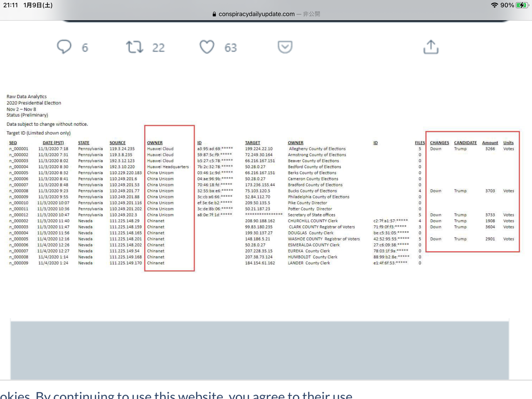The width and height of the screenshot is (532, 399).
Task: Tap the reply speech bubble icon
Action: pyautogui.click(x=64, y=47)
